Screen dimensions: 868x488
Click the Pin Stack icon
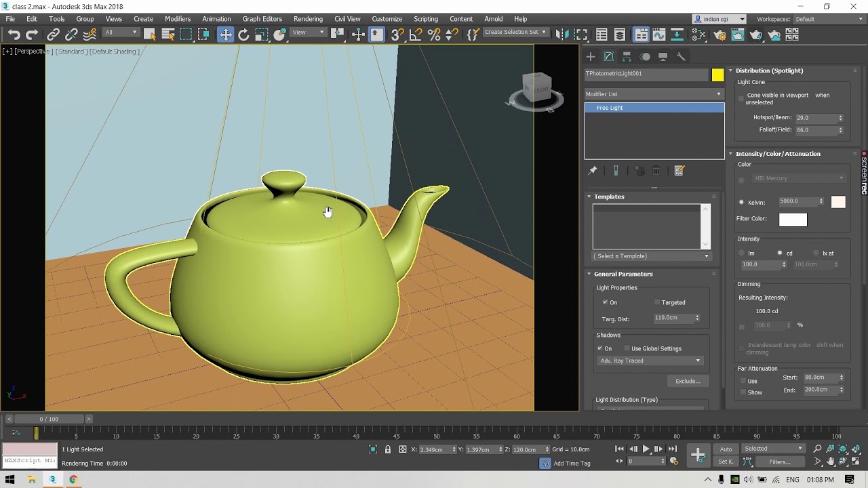tap(592, 171)
